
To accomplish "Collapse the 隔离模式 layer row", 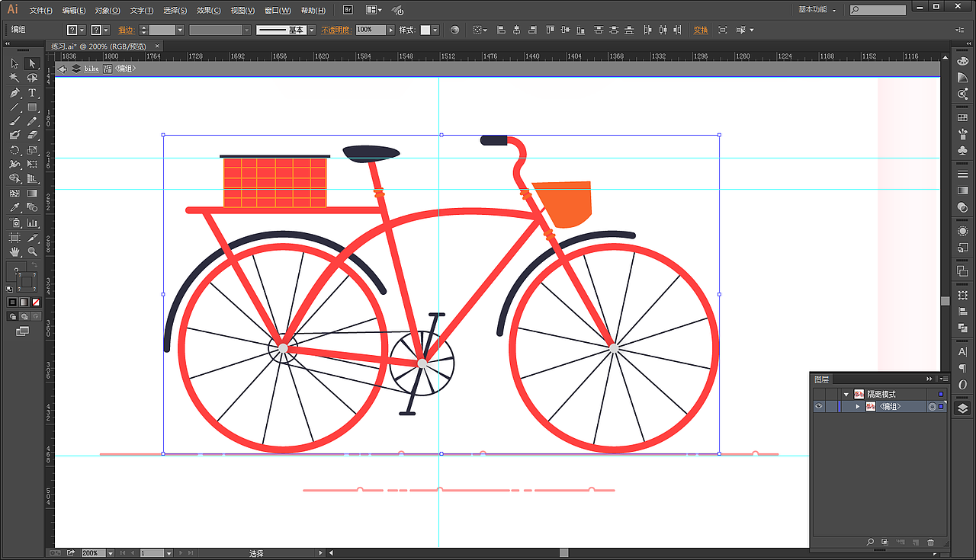I will pyautogui.click(x=846, y=395).
